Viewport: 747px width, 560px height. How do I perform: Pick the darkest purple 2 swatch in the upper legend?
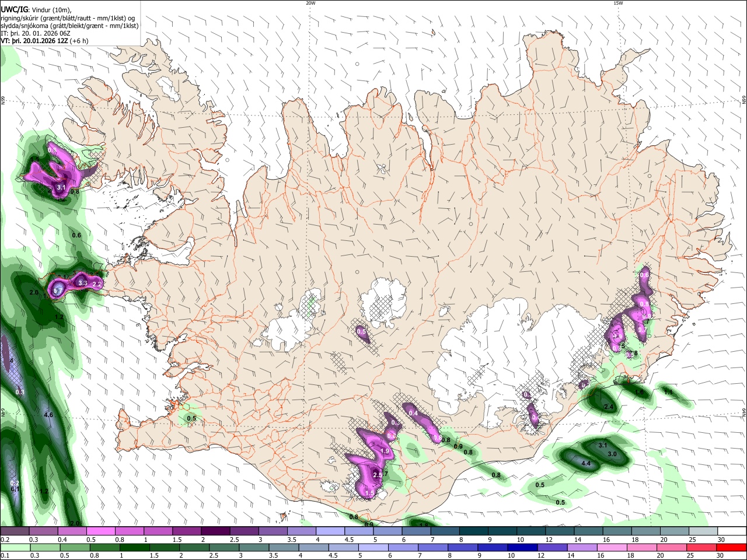pyautogui.click(x=215, y=531)
